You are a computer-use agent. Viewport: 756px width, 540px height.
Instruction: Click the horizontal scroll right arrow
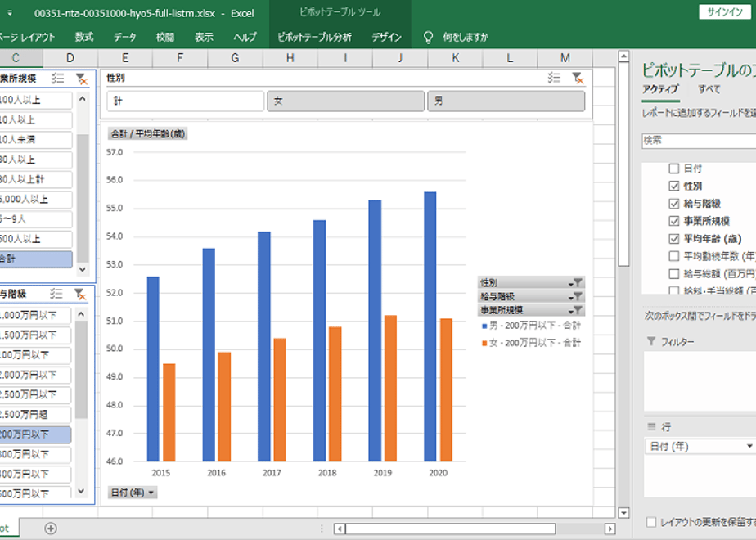click(x=610, y=529)
